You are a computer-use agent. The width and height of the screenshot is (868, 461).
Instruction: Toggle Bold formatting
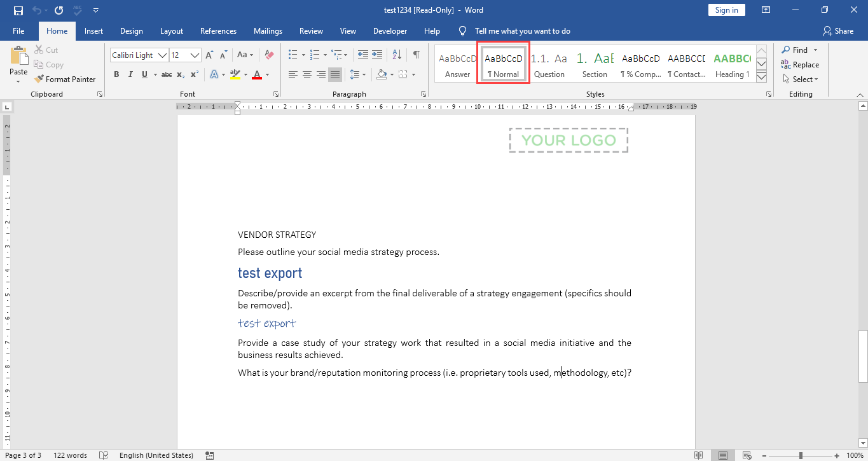coord(116,74)
